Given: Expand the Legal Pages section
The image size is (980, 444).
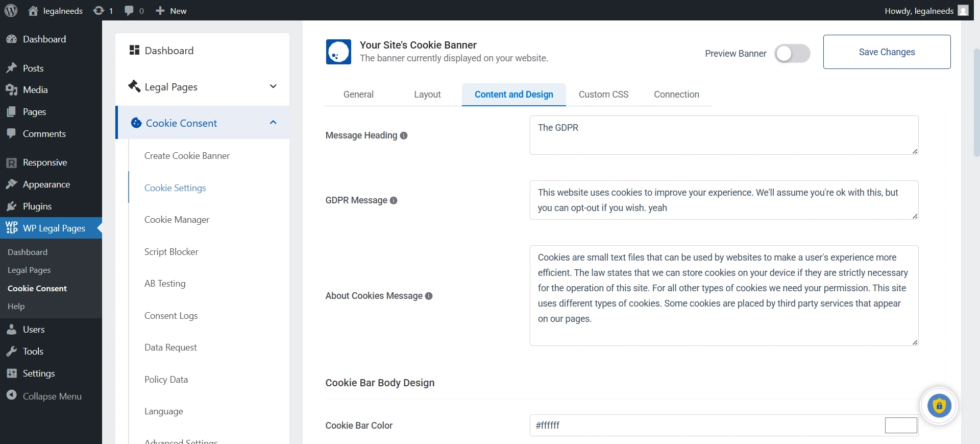Looking at the screenshot, I should point(273,86).
